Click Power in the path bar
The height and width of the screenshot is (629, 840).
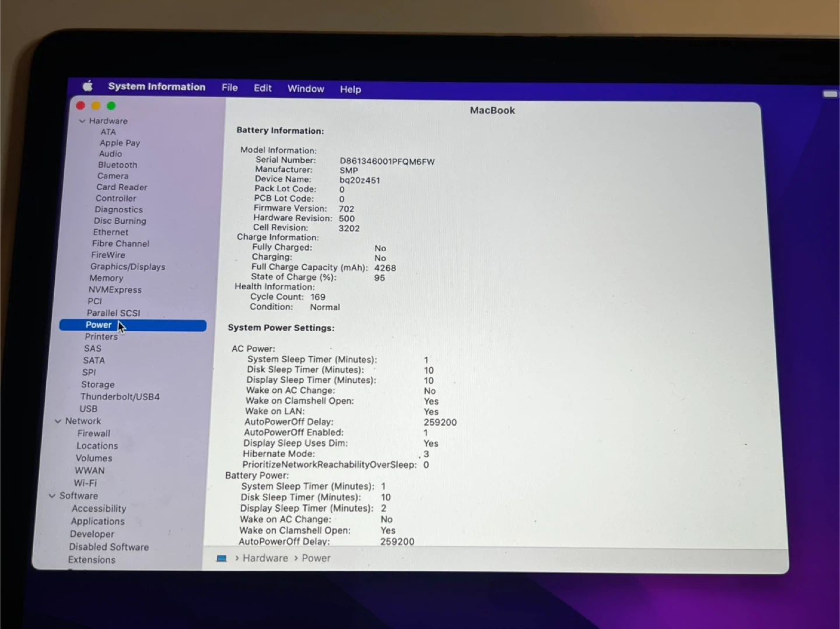point(316,558)
